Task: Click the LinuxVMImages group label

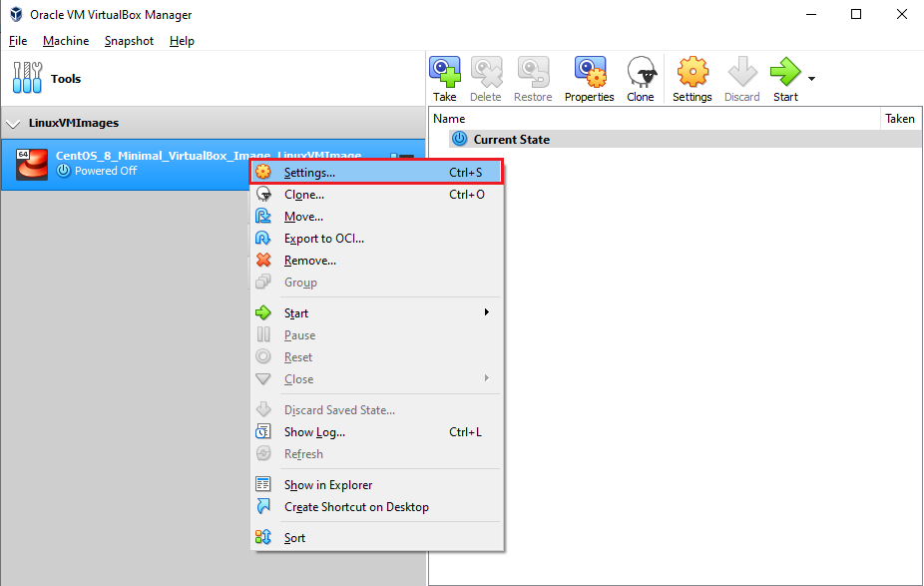Action: coord(74,123)
